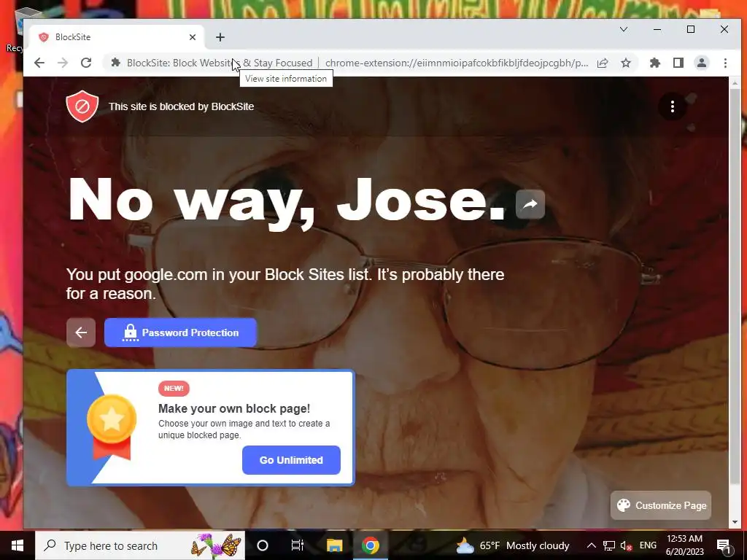Screen dimensions: 747x560
Task: Open the Extensions puzzle menu
Action: [x=655, y=63]
